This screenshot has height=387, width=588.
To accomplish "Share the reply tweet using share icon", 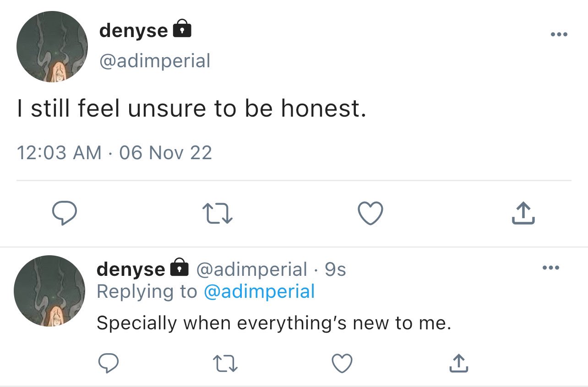I will 458,363.
